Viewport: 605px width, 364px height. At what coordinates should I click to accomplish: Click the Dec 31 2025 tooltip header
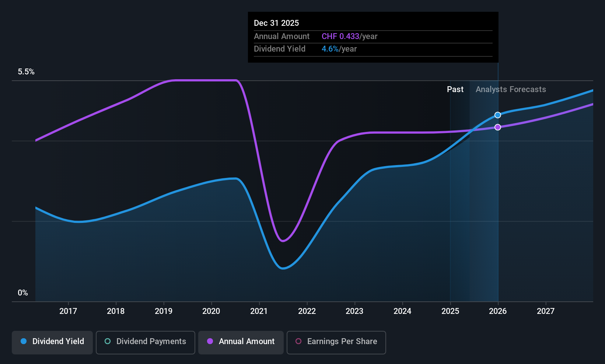point(276,23)
